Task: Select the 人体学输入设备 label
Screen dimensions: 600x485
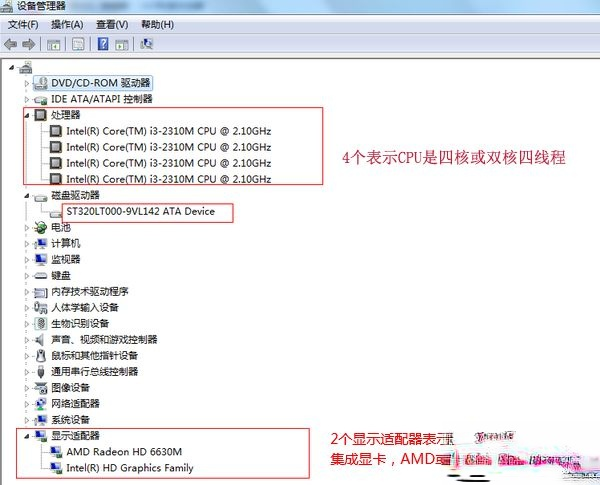Action: pyautogui.click(x=85, y=307)
